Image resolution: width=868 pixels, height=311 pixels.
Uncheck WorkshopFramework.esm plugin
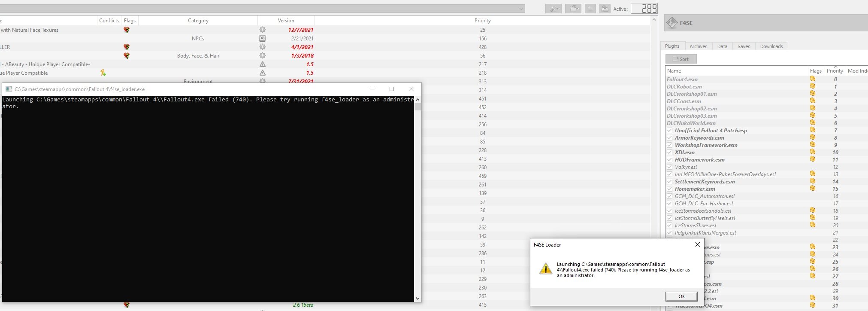(x=669, y=145)
